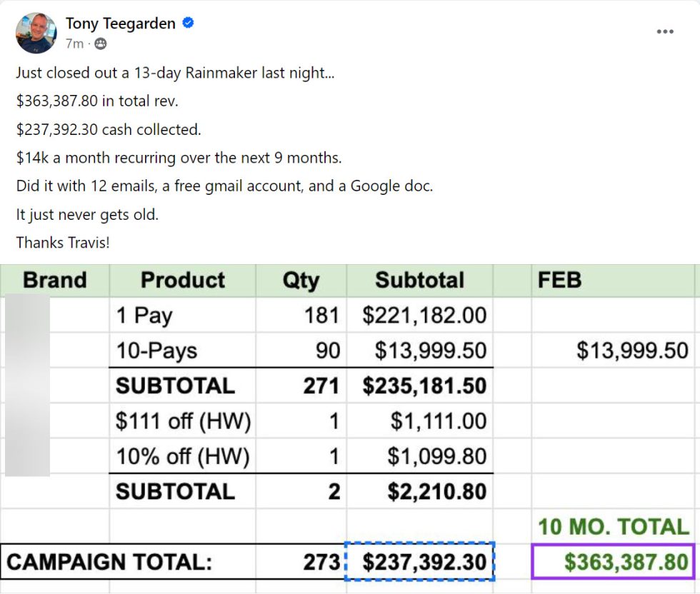Click the $2,210.80 subtotal cell
Image resolution: width=700 pixels, height=594 pixels.
[419, 491]
